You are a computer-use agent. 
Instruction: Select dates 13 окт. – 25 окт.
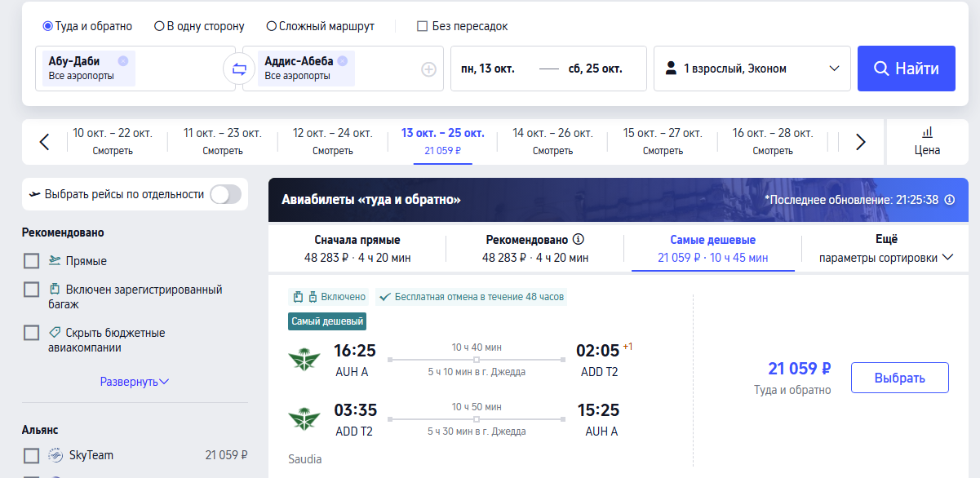443,141
